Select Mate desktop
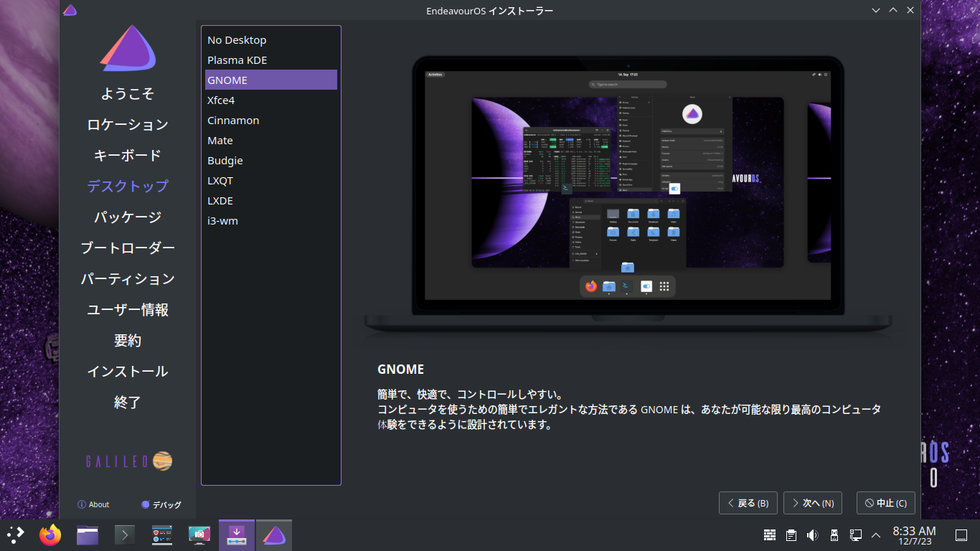Screen dimensions: 980x551 tap(271, 141)
